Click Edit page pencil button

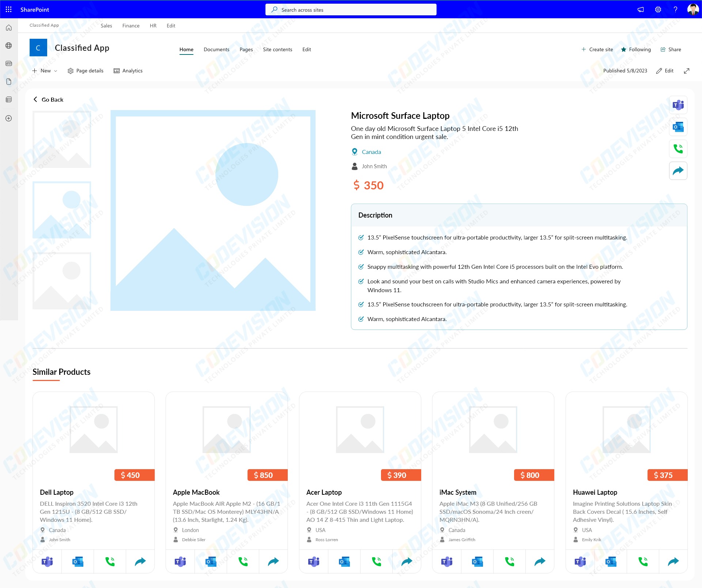[x=665, y=71]
